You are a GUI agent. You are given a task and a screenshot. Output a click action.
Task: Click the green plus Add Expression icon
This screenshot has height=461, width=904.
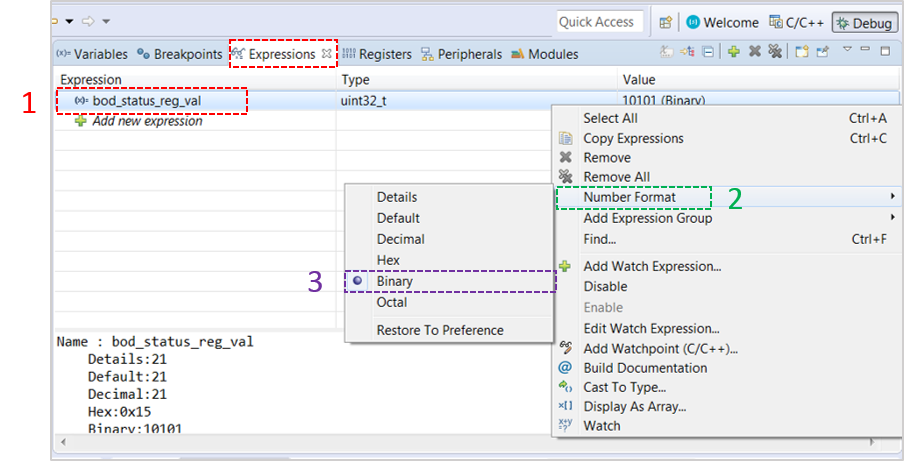click(733, 52)
